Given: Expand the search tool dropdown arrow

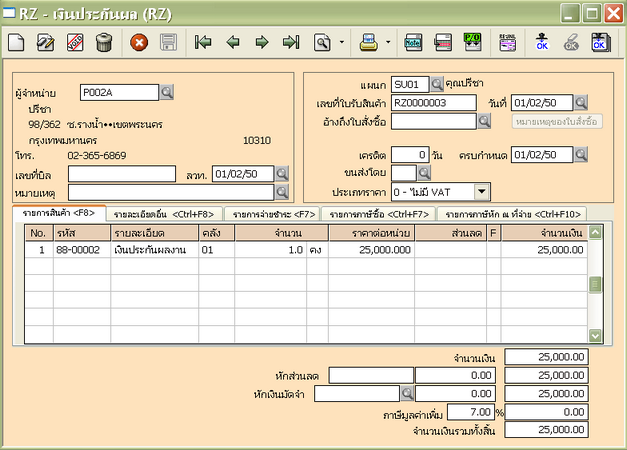Looking at the screenshot, I should 341,43.
